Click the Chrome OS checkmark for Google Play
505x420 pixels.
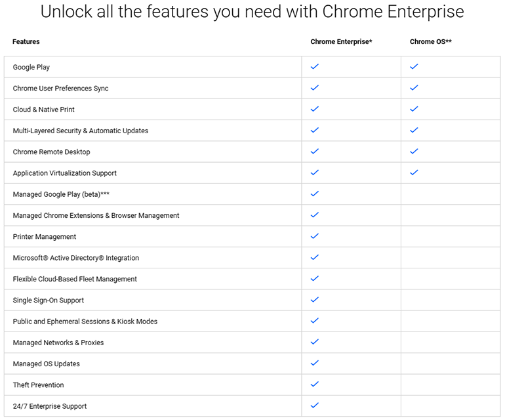(414, 67)
